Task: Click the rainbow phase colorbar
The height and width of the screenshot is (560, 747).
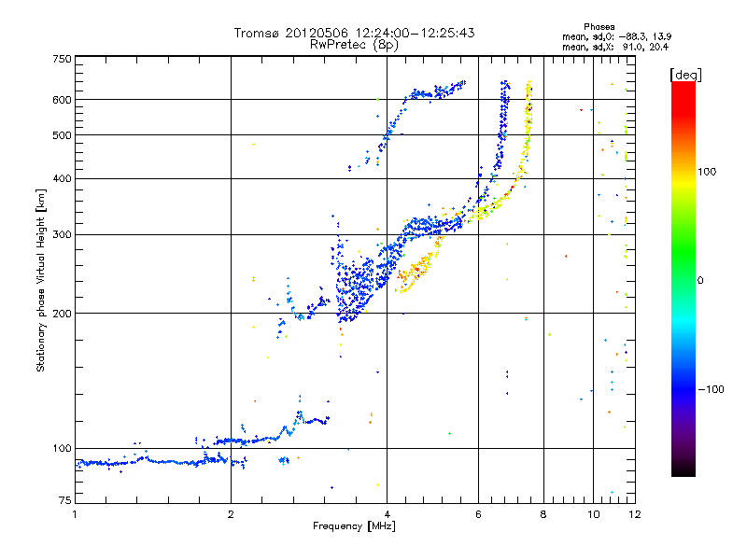Action: (684, 278)
